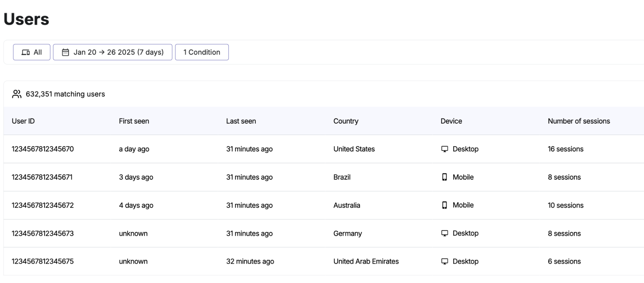The image size is (644, 283).
Task: Click '31 minutes ago' in United States row
Action: tap(249, 149)
